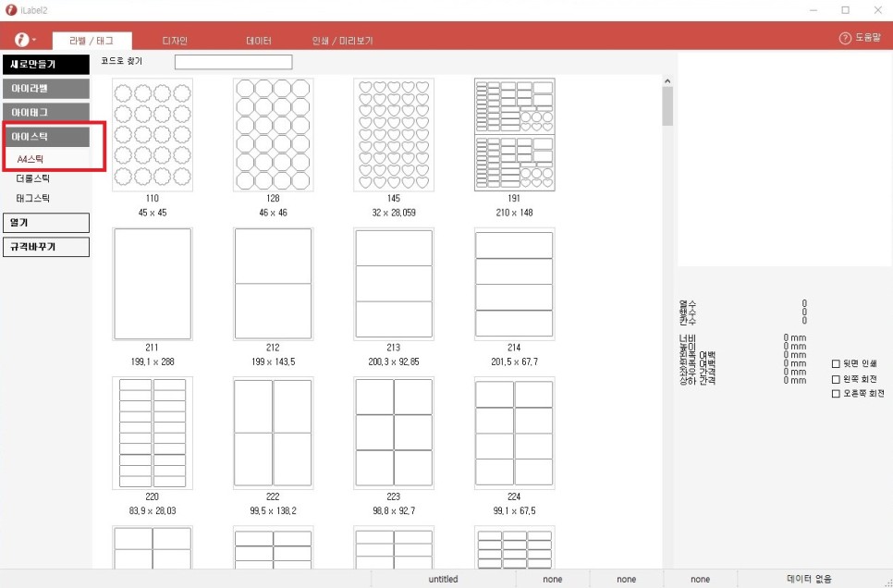Open the 인쇄 / 미리보기 tab
893x588 pixels.
(x=342, y=41)
